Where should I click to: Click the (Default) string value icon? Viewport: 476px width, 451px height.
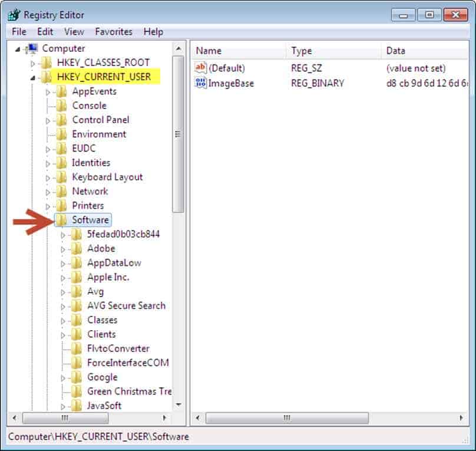click(x=201, y=68)
